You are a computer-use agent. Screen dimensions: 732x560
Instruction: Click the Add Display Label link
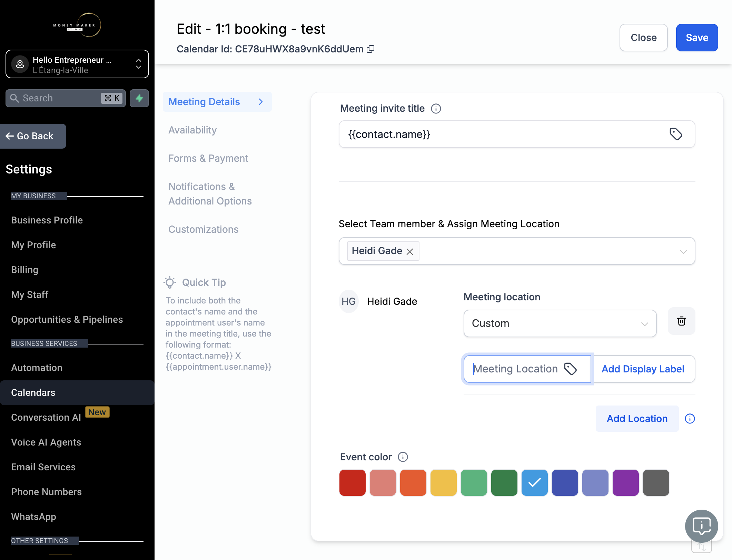click(x=643, y=369)
